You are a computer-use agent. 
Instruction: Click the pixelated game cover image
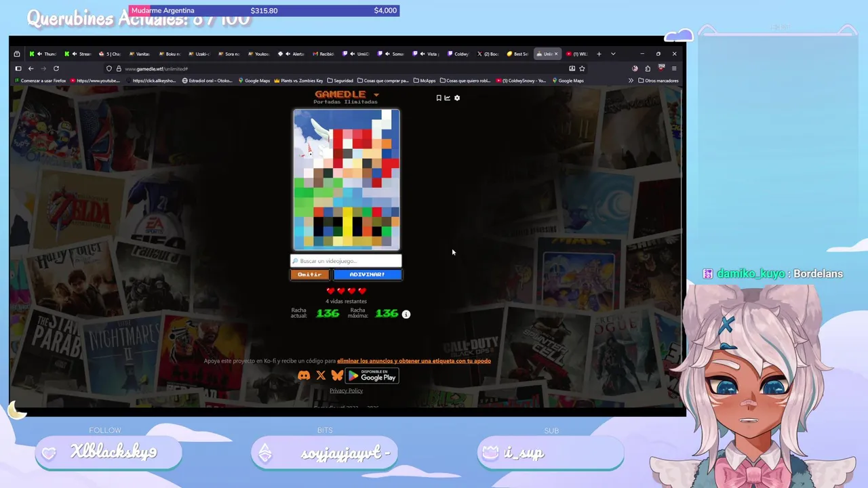coord(347,180)
